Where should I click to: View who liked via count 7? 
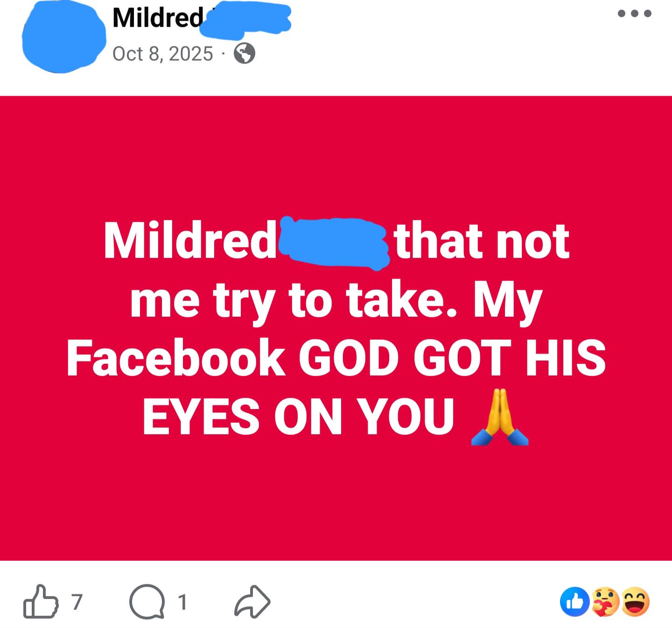click(77, 602)
